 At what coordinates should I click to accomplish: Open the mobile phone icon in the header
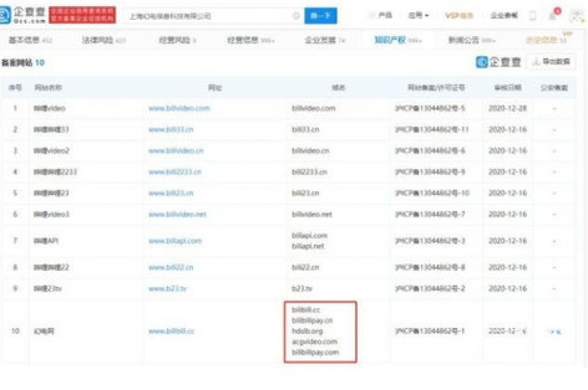533,16
